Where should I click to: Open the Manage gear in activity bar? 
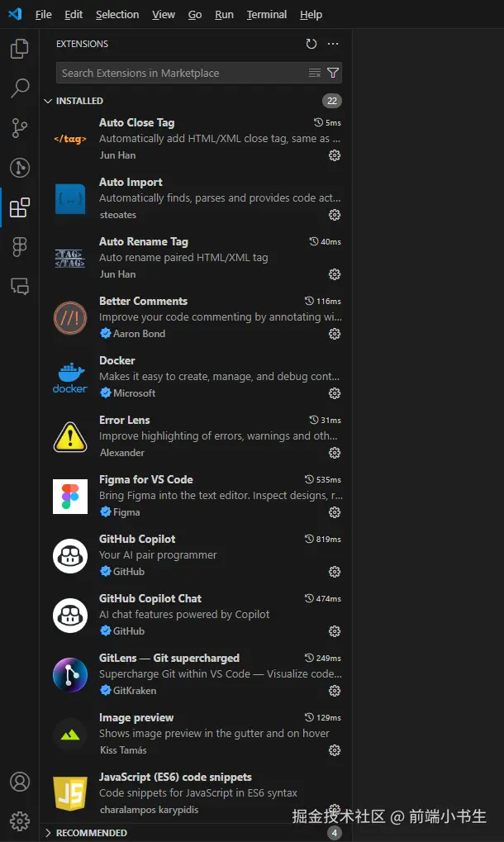tap(20, 821)
